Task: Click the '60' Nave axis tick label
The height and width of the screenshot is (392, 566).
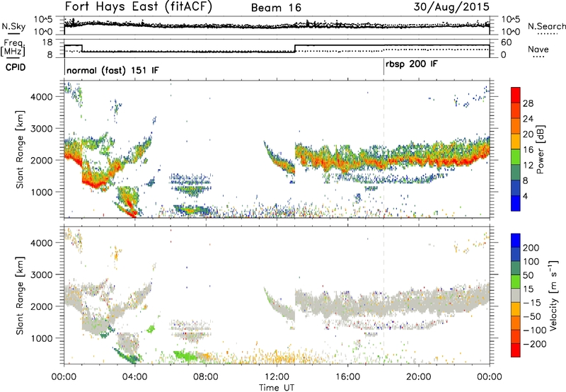Action: [507, 42]
